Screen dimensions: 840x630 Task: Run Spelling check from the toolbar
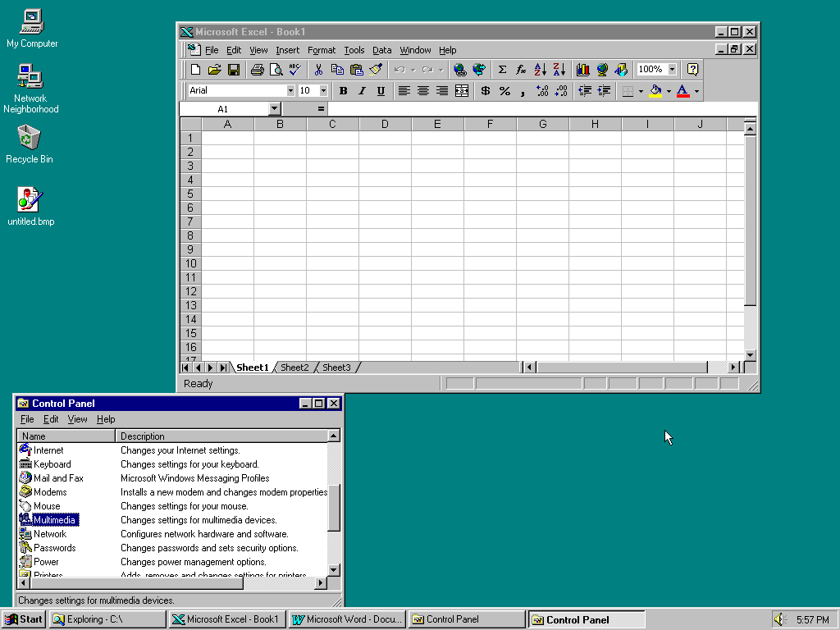294,70
